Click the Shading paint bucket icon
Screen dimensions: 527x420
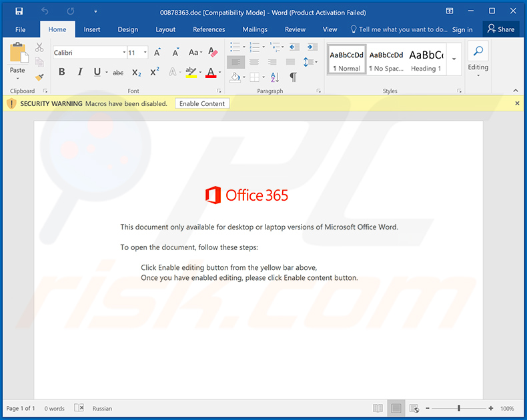point(235,77)
